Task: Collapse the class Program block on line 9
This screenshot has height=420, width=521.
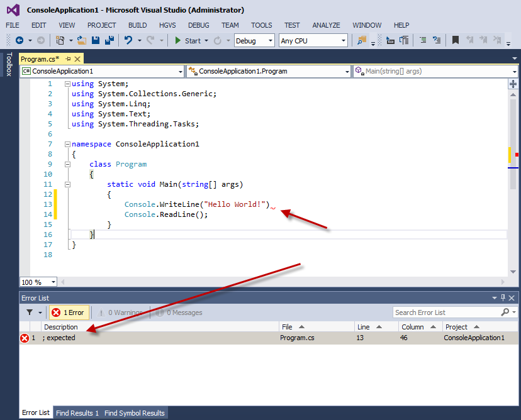Action: [x=67, y=164]
